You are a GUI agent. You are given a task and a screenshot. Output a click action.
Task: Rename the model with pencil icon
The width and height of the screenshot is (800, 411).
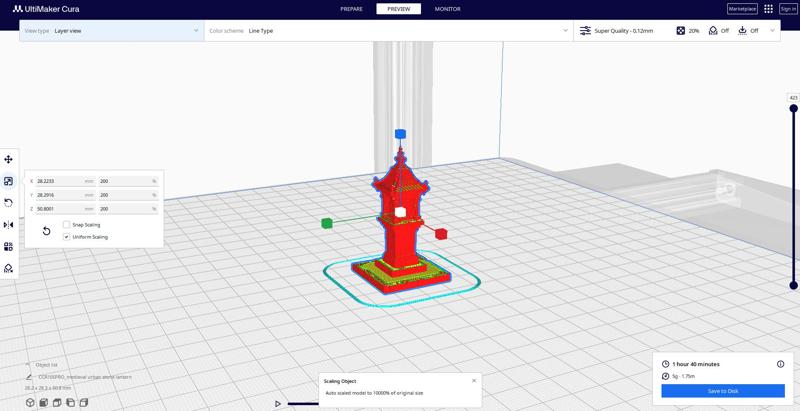[x=30, y=377]
